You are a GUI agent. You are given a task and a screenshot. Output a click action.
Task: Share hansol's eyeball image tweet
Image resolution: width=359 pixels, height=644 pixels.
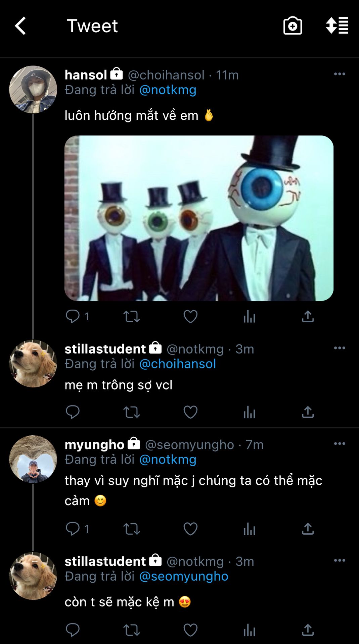(308, 316)
